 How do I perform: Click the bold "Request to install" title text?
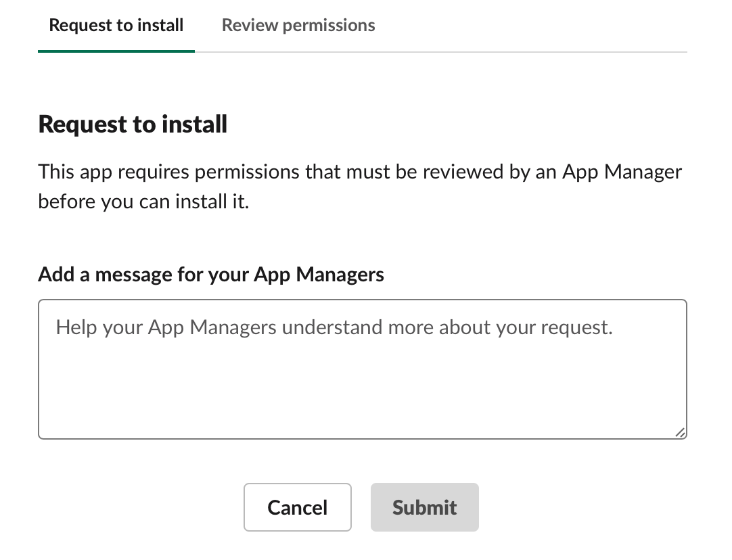tap(133, 124)
